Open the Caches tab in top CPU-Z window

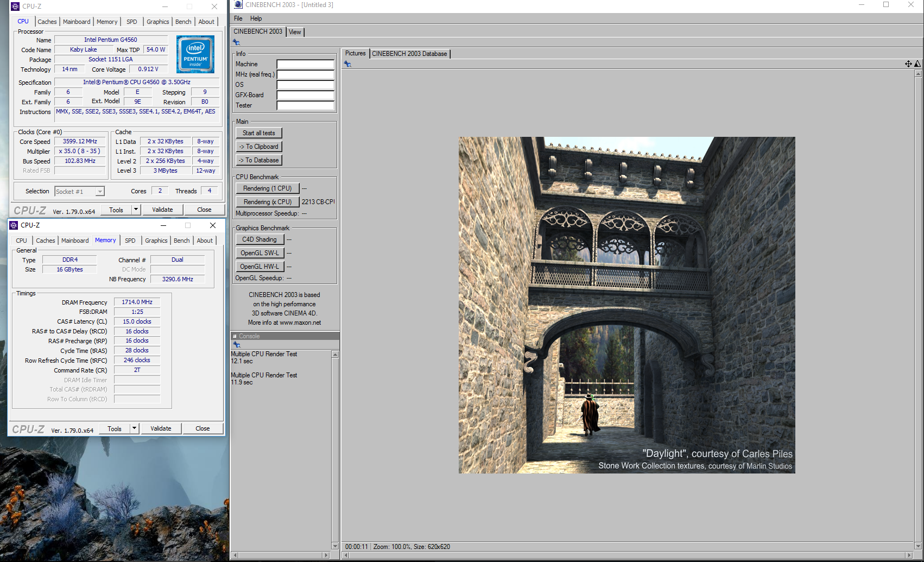coord(47,22)
